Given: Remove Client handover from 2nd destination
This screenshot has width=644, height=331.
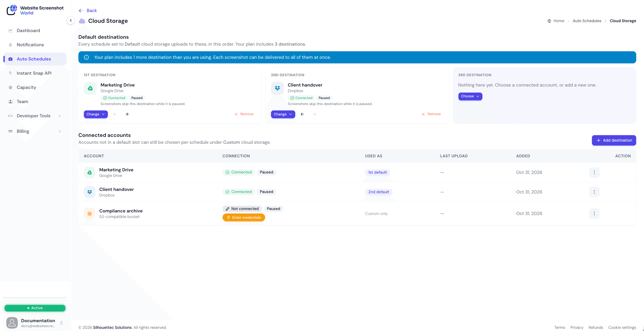Looking at the screenshot, I should click(431, 114).
